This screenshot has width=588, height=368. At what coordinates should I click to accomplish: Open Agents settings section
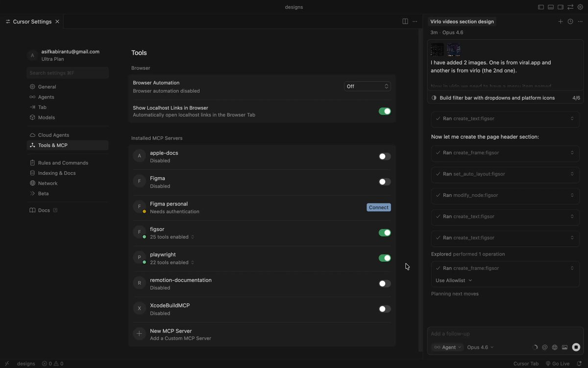coord(68,97)
